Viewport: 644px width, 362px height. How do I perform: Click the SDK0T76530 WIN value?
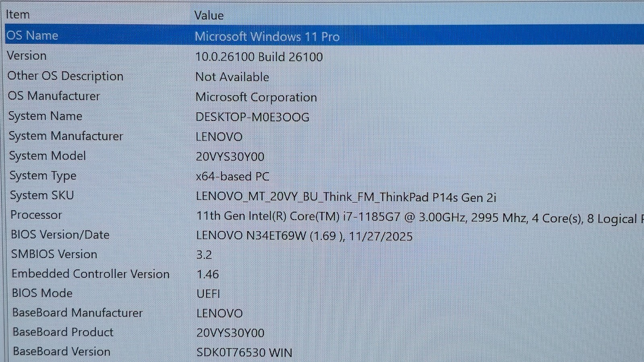coord(244,352)
